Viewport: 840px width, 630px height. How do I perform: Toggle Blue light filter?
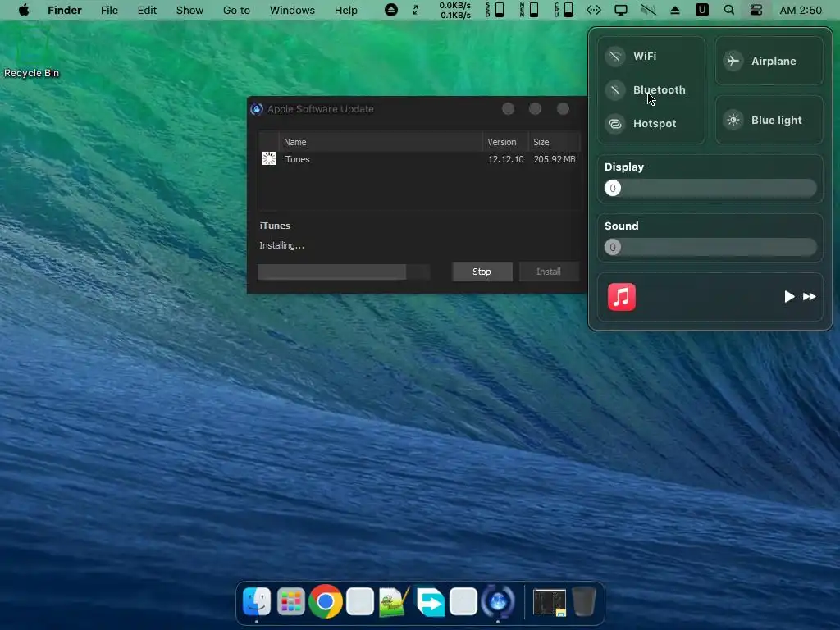click(769, 120)
